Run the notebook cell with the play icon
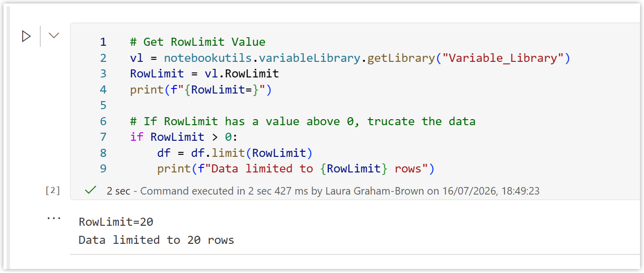The height and width of the screenshot is (273, 644). point(26,36)
